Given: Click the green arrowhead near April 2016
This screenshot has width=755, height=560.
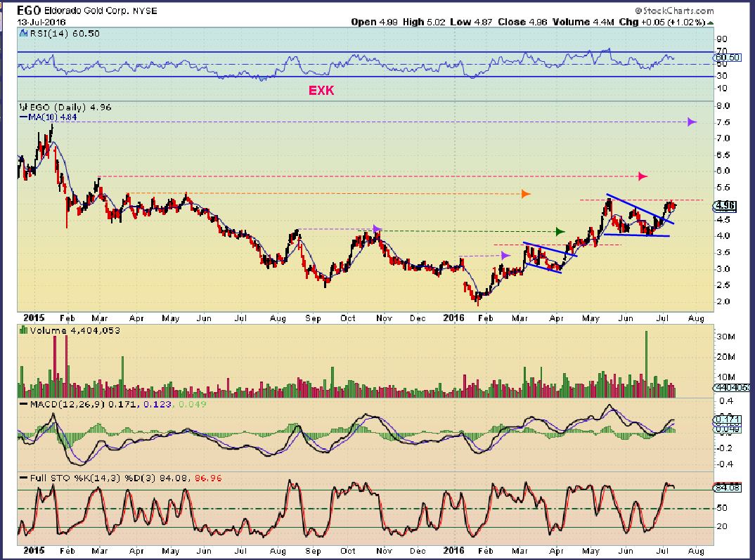Looking at the screenshot, I should pyautogui.click(x=560, y=231).
